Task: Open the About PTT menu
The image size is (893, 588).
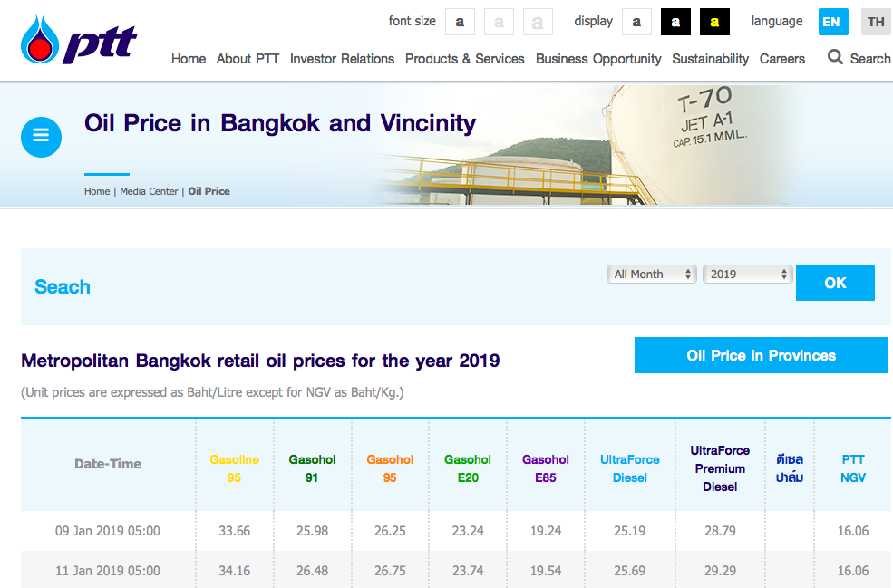Action: [248, 59]
